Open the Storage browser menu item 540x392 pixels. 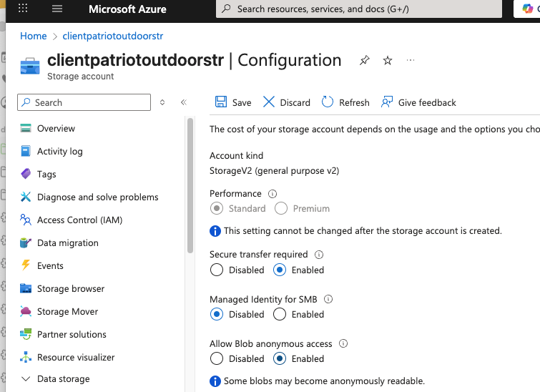71,289
